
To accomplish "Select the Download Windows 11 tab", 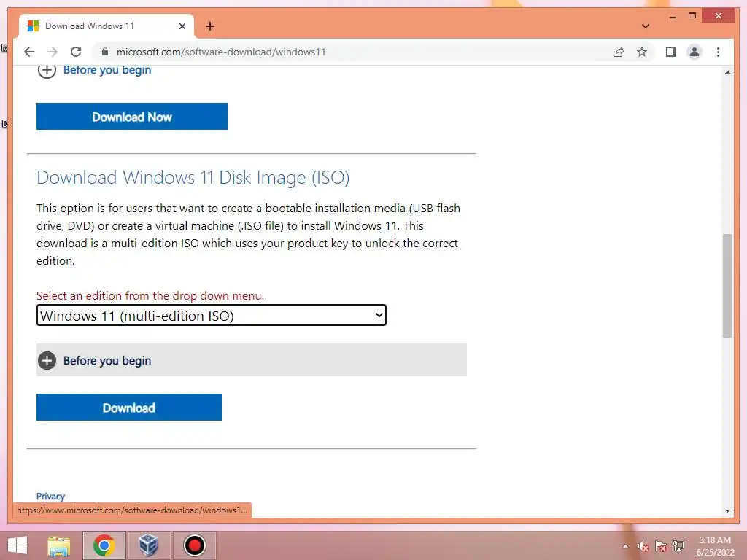I will (x=107, y=26).
